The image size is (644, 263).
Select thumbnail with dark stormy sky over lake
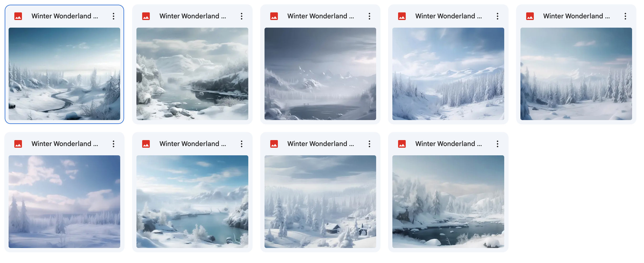click(320, 74)
